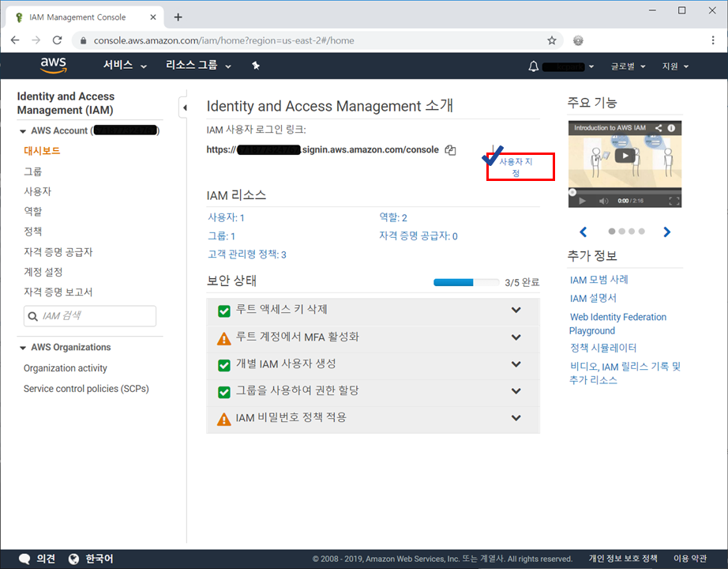Copy the IAM sign-in link icon
This screenshot has height=569, width=728.
[450, 150]
